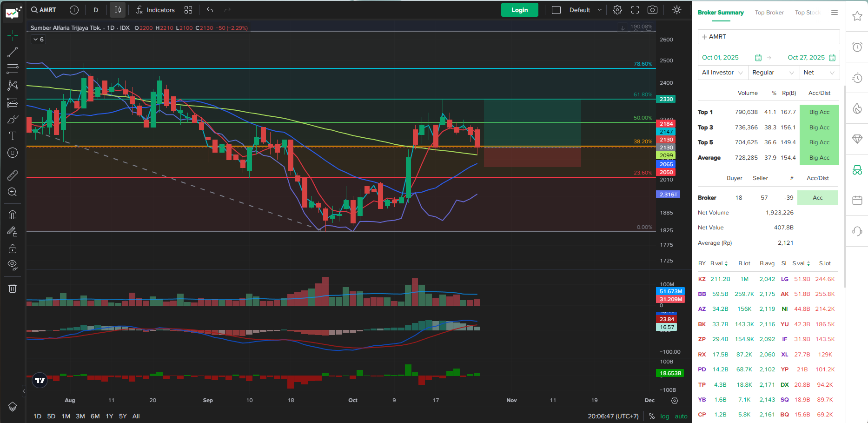Sort by S.val column
This screenshot has width=868, height=423.
[x=801, y=263]
